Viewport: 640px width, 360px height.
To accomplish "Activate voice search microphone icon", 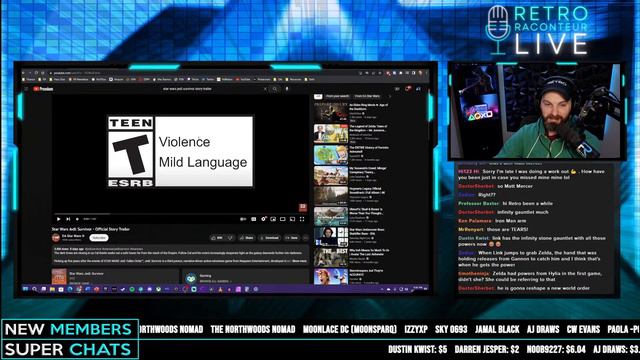I will pos(287,89).
